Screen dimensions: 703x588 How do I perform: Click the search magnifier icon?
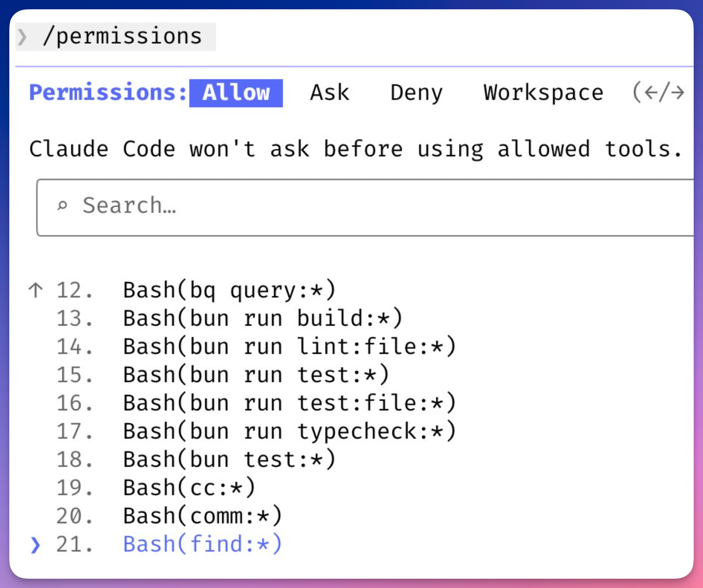(x=62, y=205)
